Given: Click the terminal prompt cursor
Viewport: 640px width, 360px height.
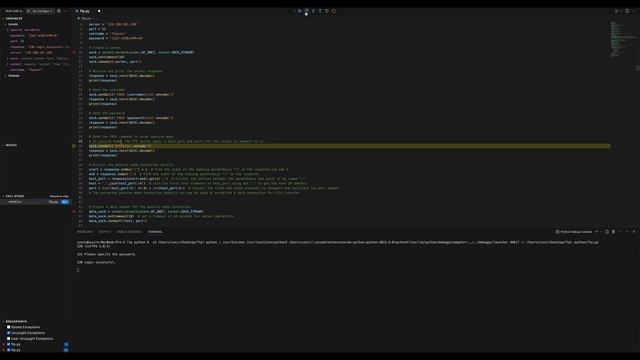Looking at the screenshot, I should (78, 270).
